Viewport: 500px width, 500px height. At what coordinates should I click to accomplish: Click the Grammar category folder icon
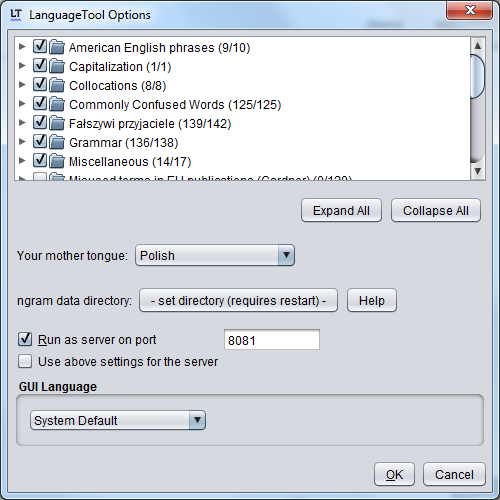tap(57, 142)
